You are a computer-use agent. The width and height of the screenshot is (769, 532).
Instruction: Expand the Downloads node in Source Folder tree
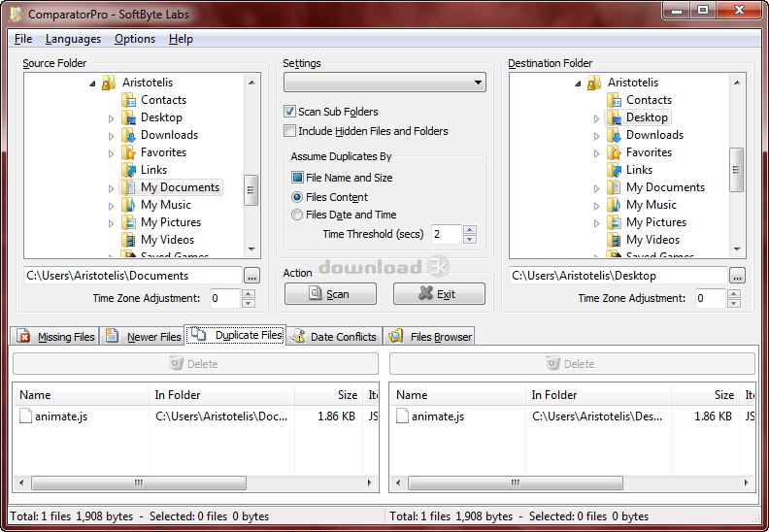click(111, 136)
